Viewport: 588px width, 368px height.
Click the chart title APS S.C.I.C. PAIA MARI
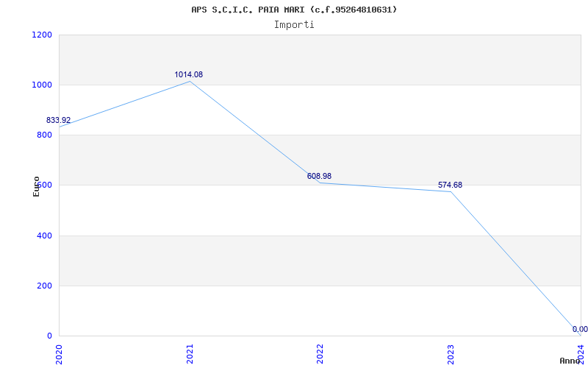(x=294, y=10)
